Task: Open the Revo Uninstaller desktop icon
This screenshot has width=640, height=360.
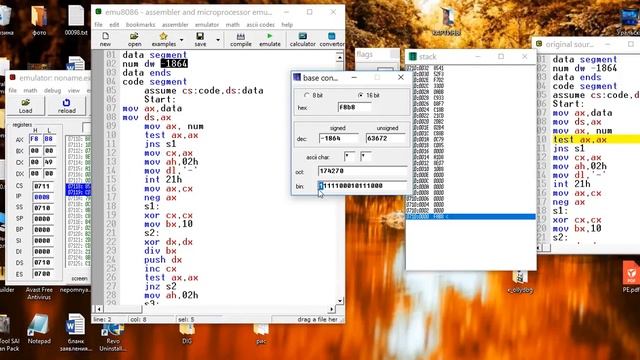Action: click(x=113, y=337)
